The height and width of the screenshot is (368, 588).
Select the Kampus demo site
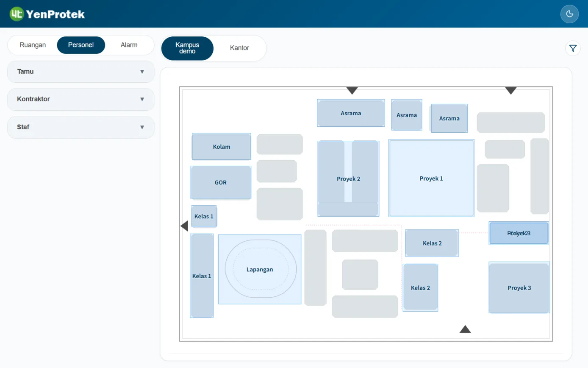tap(187, 48)
